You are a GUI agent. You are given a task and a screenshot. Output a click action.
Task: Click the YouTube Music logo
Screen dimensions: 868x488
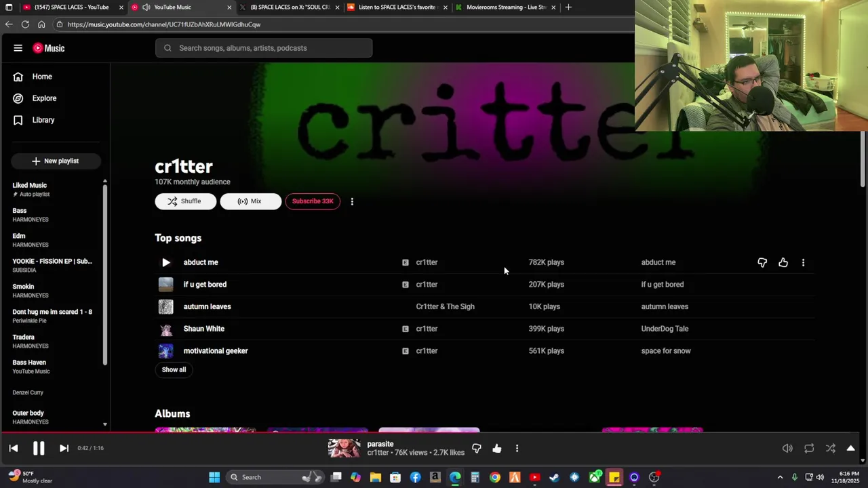click(x=49, y=48)
